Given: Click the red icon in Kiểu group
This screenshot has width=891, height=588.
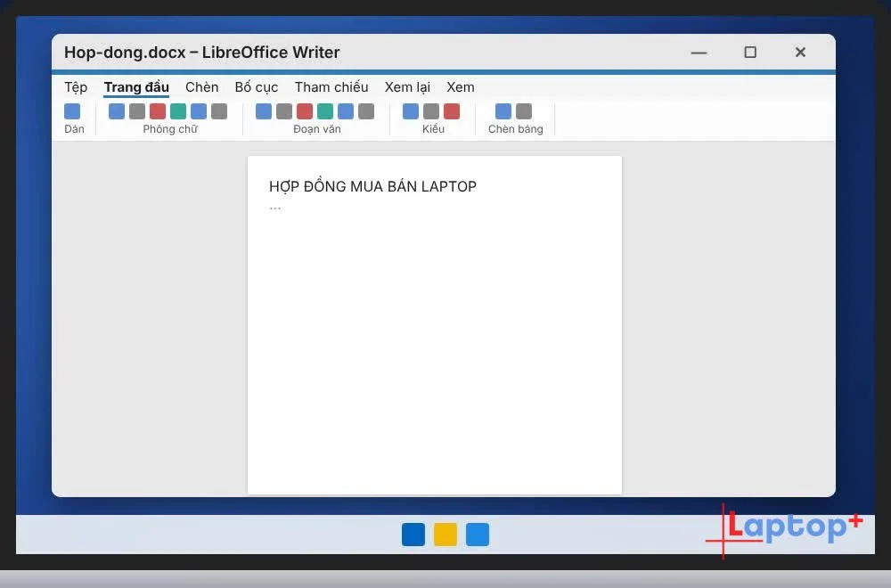Looking at the screenshot, I should (451, 111).
